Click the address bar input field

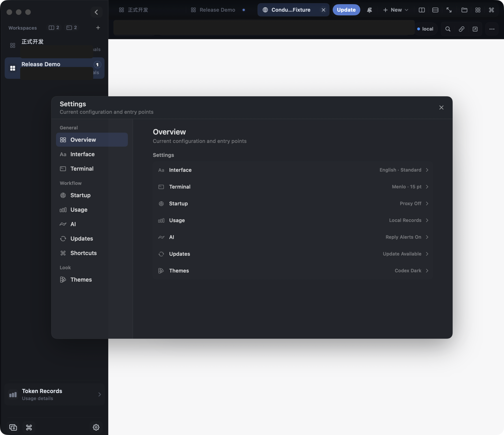pos(264,28)
